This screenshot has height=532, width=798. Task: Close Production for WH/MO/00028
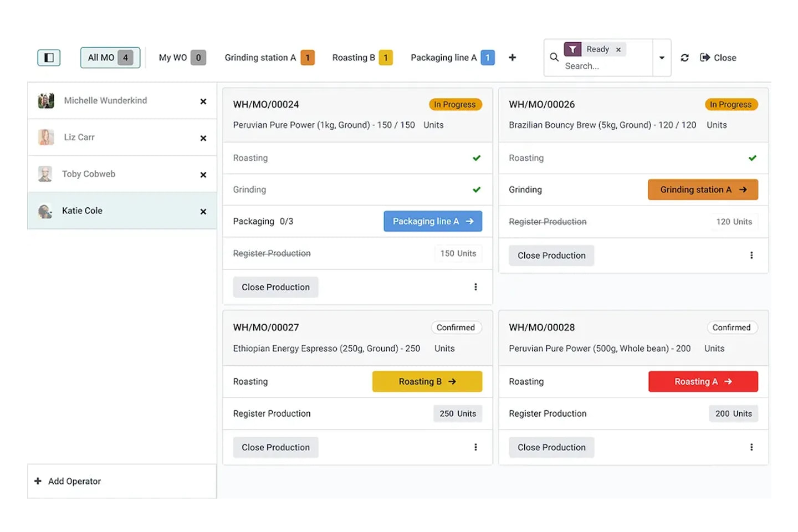551,447
